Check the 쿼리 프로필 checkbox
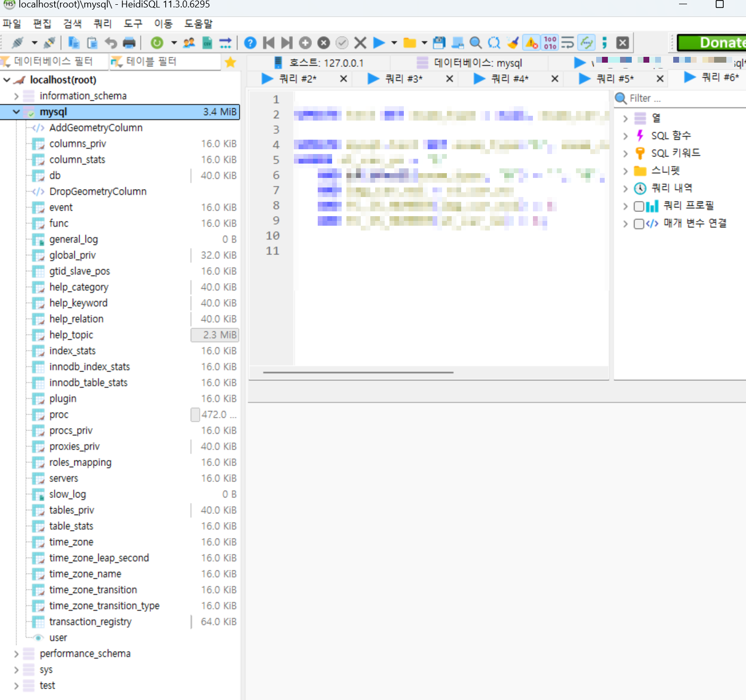 639,206
